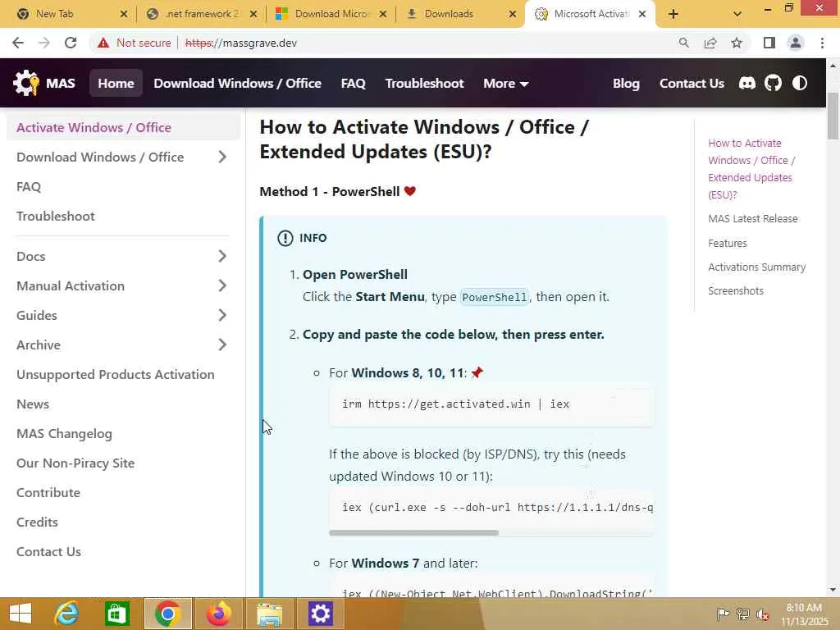Click Chrome icon in taskbar

[x=167, y=614]
